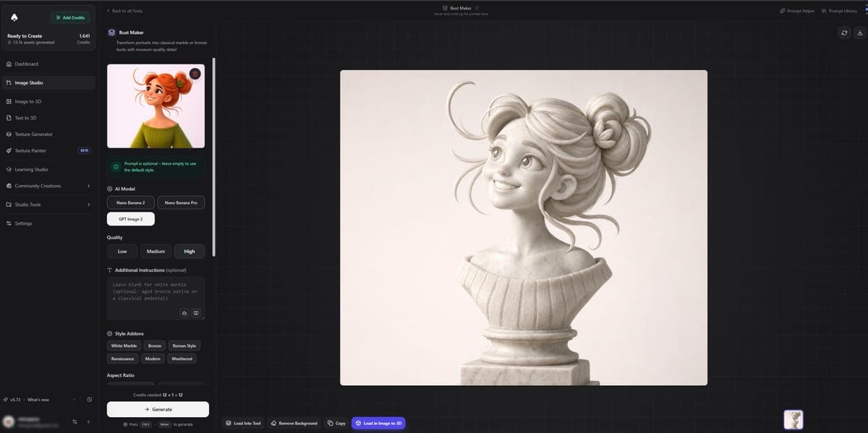Select Nano Banana Pro model
The height and width of the screenshot is (433, 868).
coord(181,202)
